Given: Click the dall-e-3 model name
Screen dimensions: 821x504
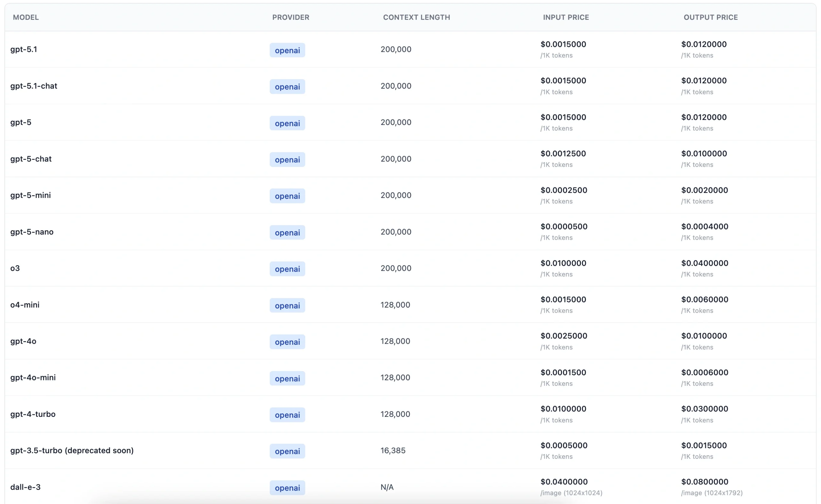Looking at the screenshot, I should tap(25, 487).
